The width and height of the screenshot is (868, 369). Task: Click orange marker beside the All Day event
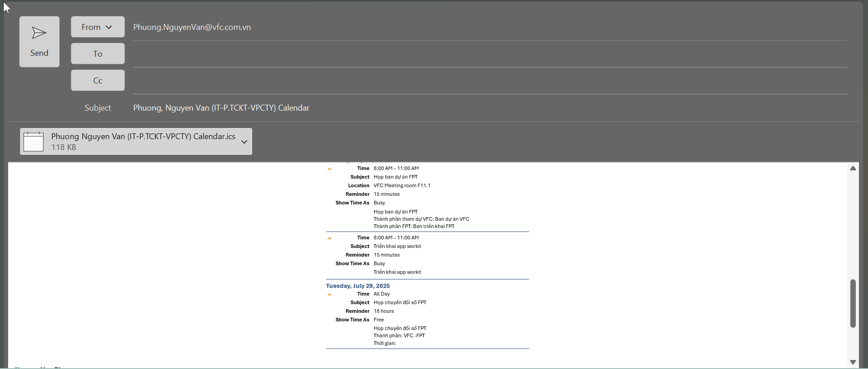pyautogui.click(x=330, y=295)
